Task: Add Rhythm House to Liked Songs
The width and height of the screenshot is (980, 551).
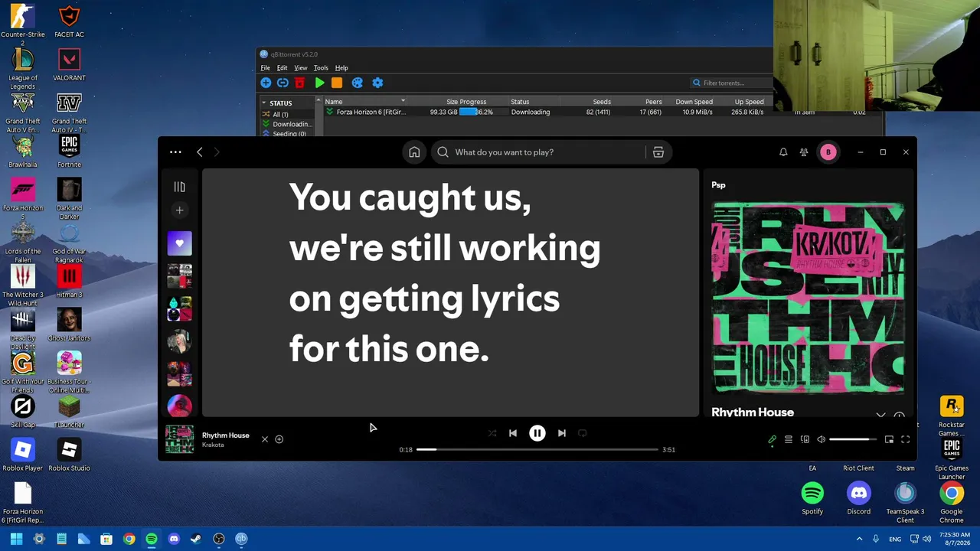Action: click(x=279, y=439)
